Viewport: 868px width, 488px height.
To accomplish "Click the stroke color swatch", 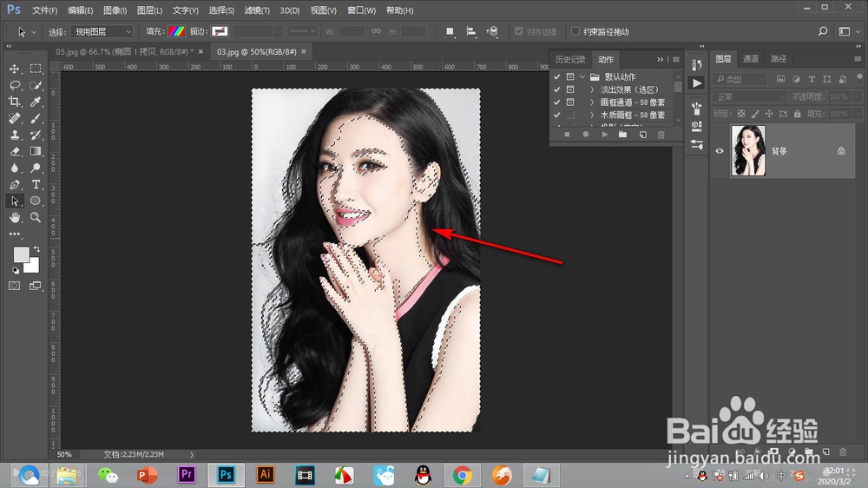I will pos(220,31).
